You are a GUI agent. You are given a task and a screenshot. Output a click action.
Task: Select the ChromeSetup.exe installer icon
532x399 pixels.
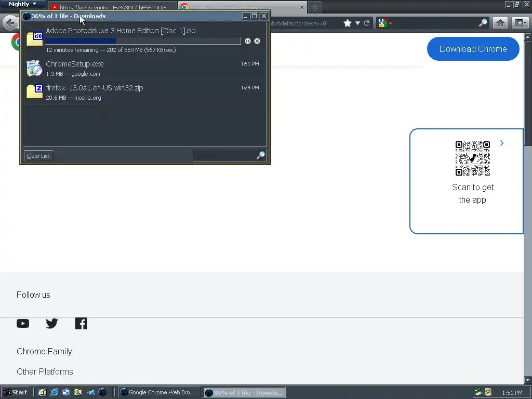tap(35, 68)
